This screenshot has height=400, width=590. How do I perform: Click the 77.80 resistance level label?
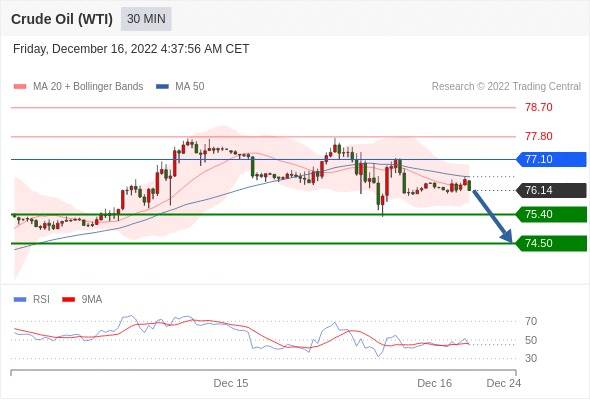(539, 136)
